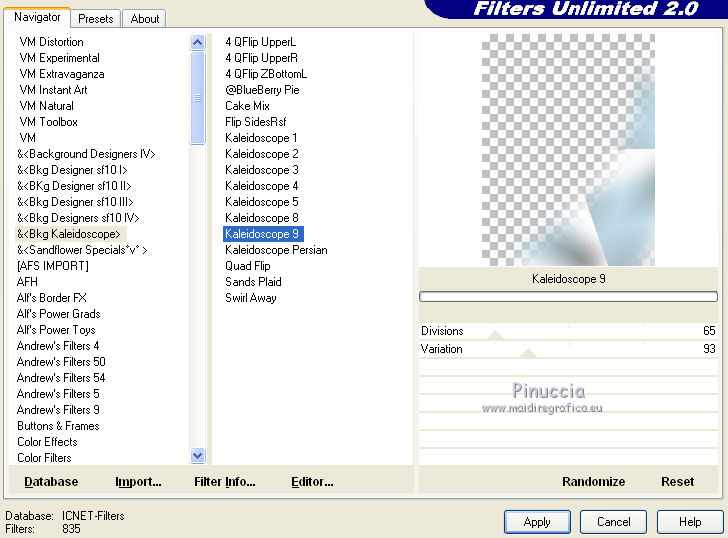
Task: Click the Import... button
Action: click(138, 482)
